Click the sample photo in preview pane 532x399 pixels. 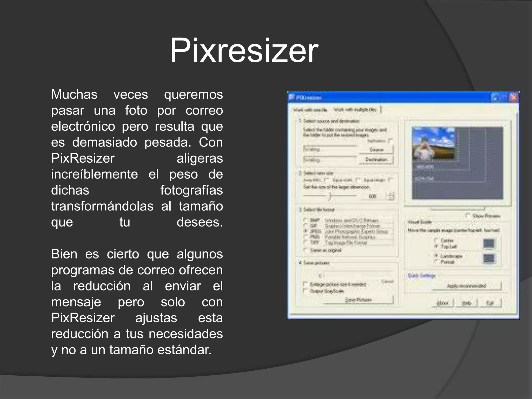point(434,143)
